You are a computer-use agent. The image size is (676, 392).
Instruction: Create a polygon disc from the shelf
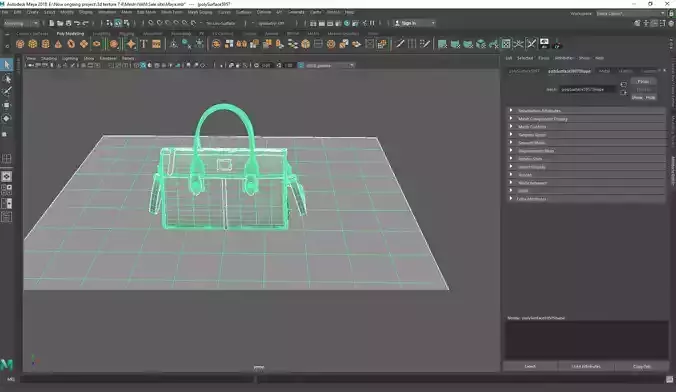click(97, 44)
